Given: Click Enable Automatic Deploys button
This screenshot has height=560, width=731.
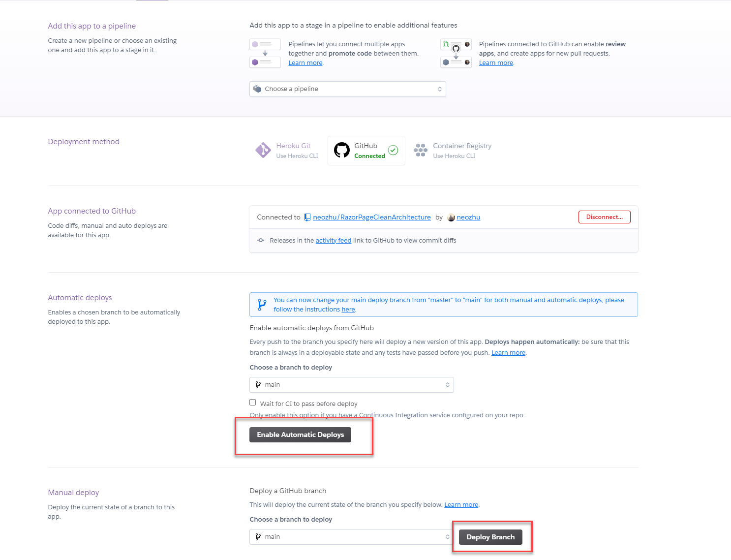Looking at the screenshot, I should (x=300, y=435).
